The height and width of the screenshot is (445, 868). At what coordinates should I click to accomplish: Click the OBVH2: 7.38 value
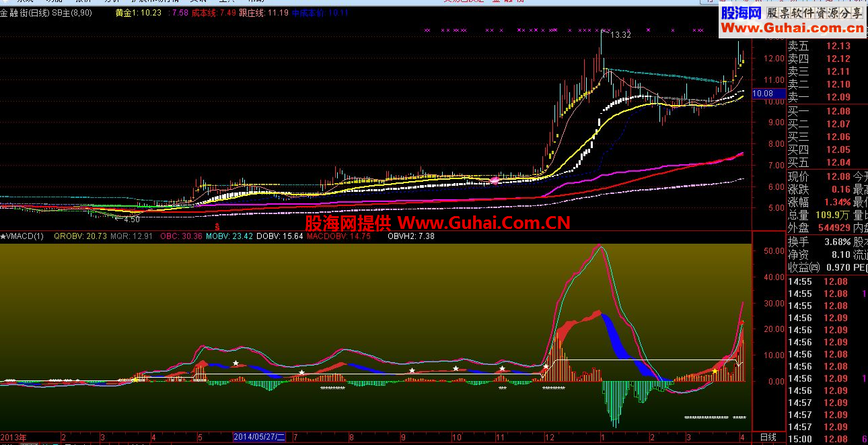click(x=411, y=236)
